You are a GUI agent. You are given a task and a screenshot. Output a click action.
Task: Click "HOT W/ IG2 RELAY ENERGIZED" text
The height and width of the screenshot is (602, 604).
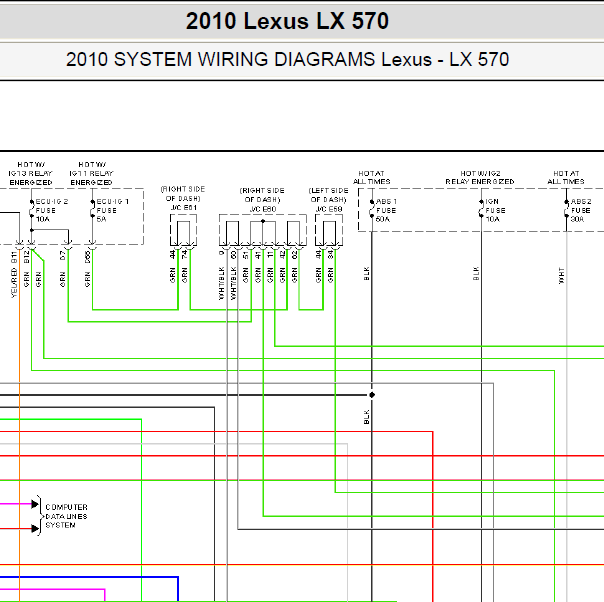(x=480, y=178)
